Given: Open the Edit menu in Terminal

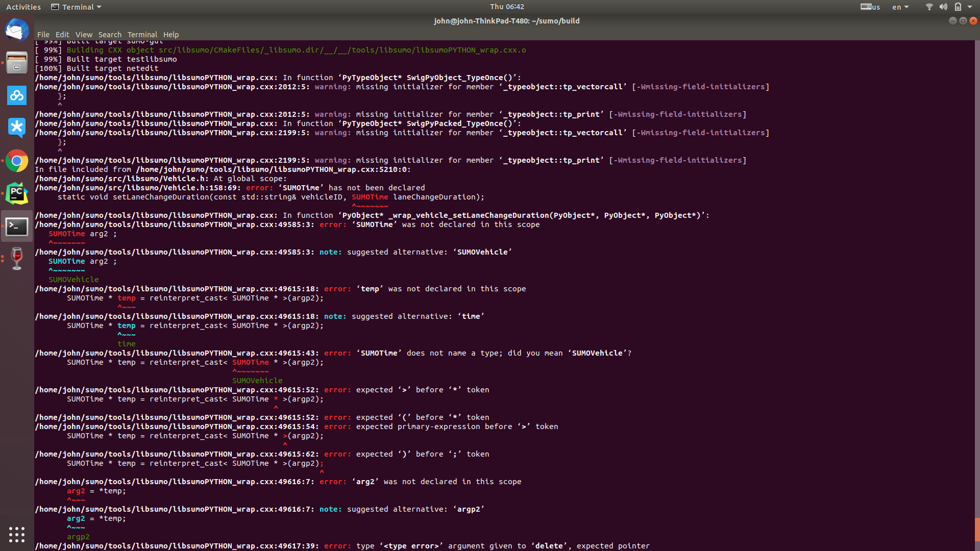Looking at the screenshot, I should tap(62, 35).
